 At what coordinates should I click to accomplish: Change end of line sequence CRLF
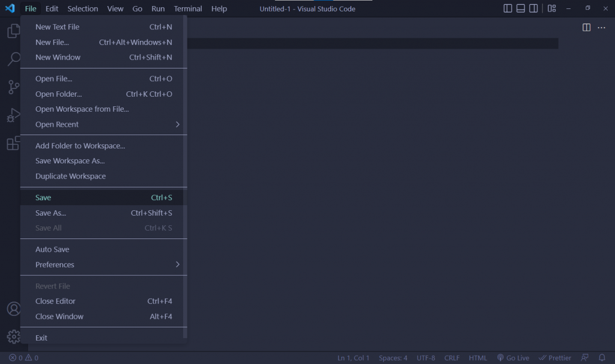coord(452,358)
